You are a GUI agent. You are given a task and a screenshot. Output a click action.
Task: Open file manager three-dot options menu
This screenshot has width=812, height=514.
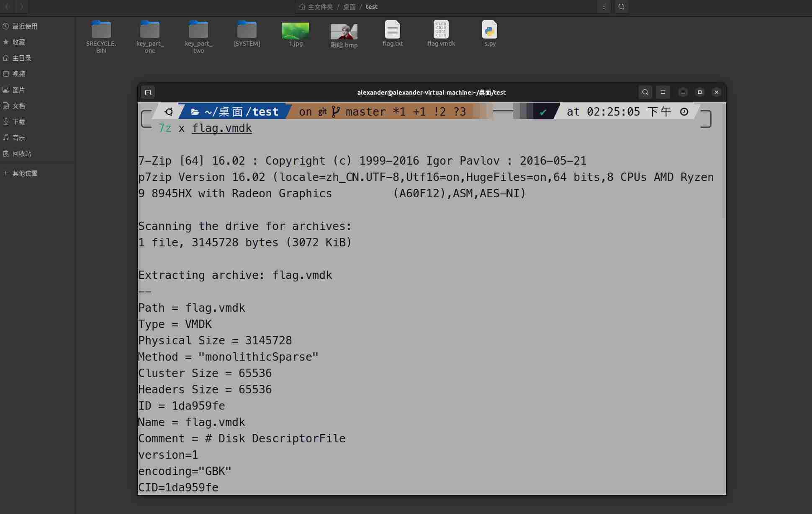[604, 7]
